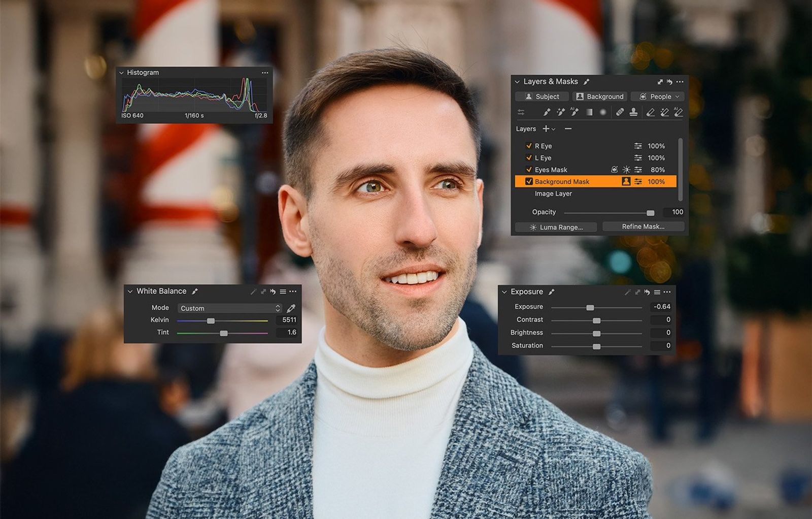Select the R Eye layer
Image resolution: width=812 pixels, height=519 pixels.
(x=596, y=146)
